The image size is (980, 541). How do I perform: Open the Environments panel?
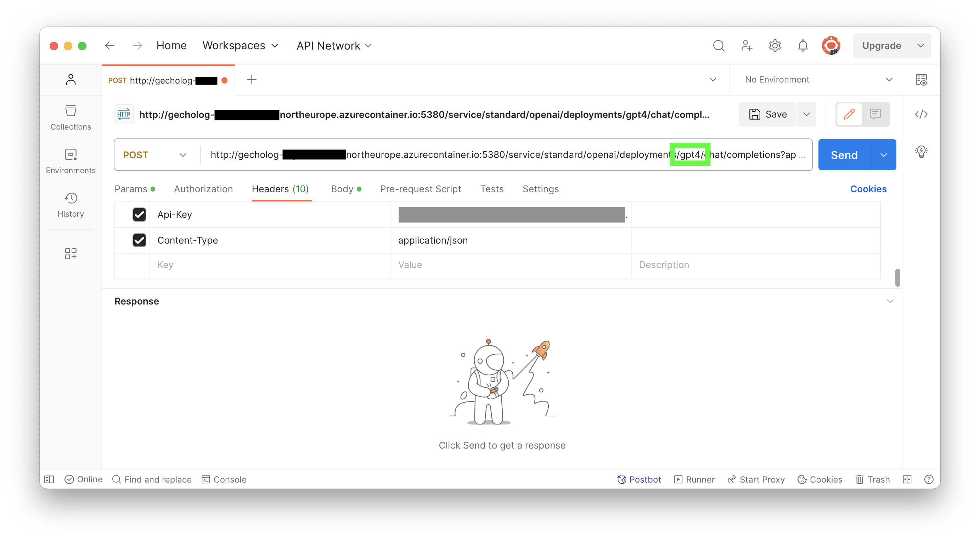coord(71,160)
